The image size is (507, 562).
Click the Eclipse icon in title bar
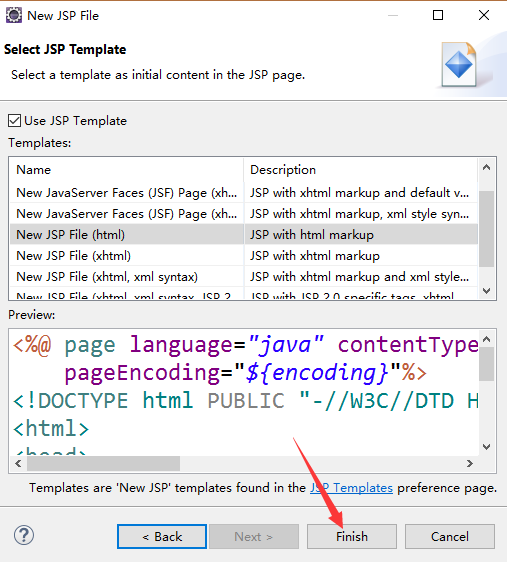14,15
